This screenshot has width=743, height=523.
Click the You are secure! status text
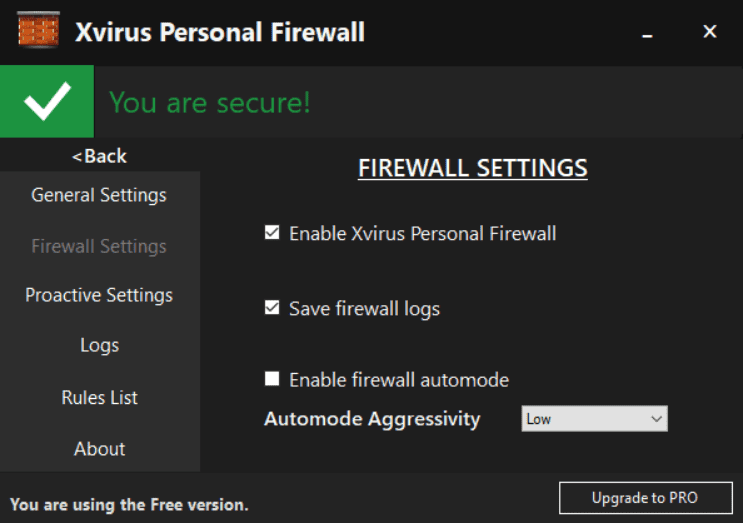(x=210, y=102)
